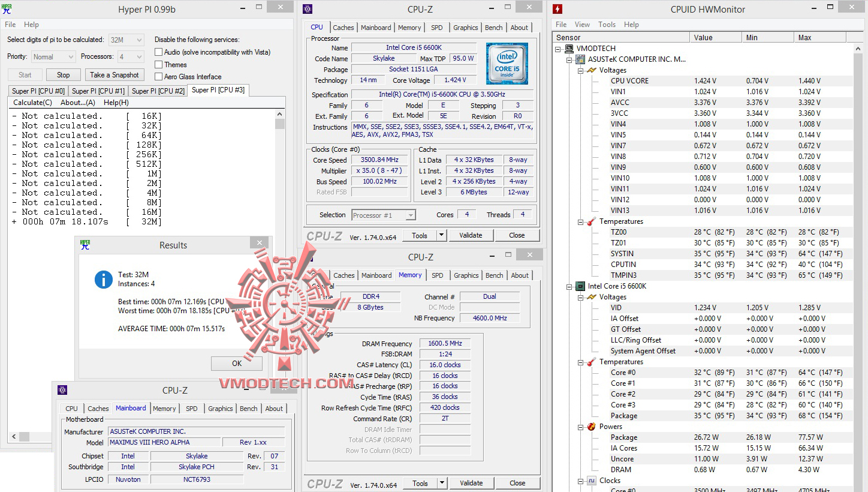Enable the Audio service checkbox in Hyper PI
Viewport: 868px width, 492px height.
pyautogui.click(x=159, y=52)
